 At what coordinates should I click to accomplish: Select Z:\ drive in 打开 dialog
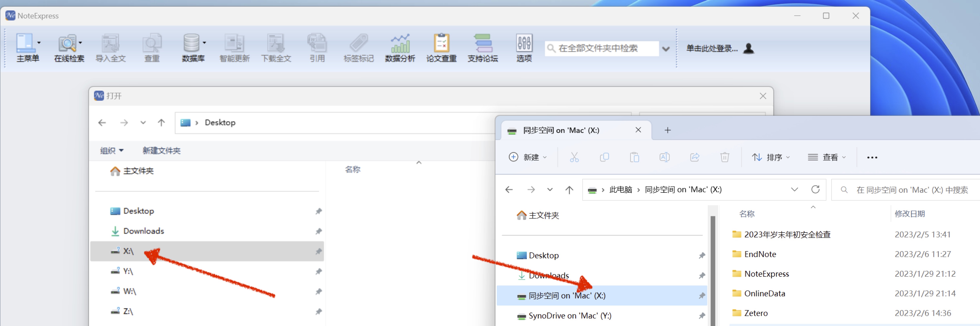(x=207, y=311)
